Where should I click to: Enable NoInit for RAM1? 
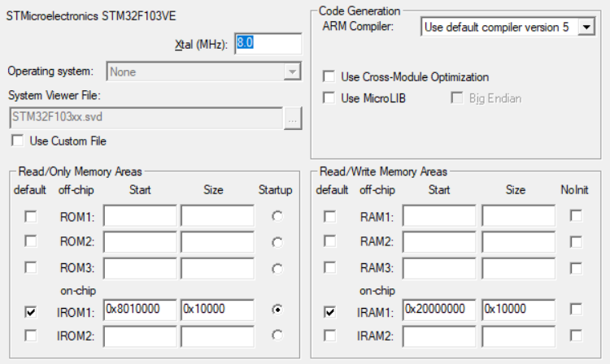(x=576, y=215)
